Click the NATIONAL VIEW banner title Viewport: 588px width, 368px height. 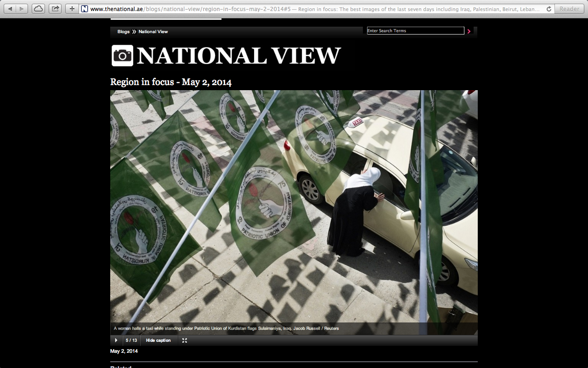click(239, 56)
